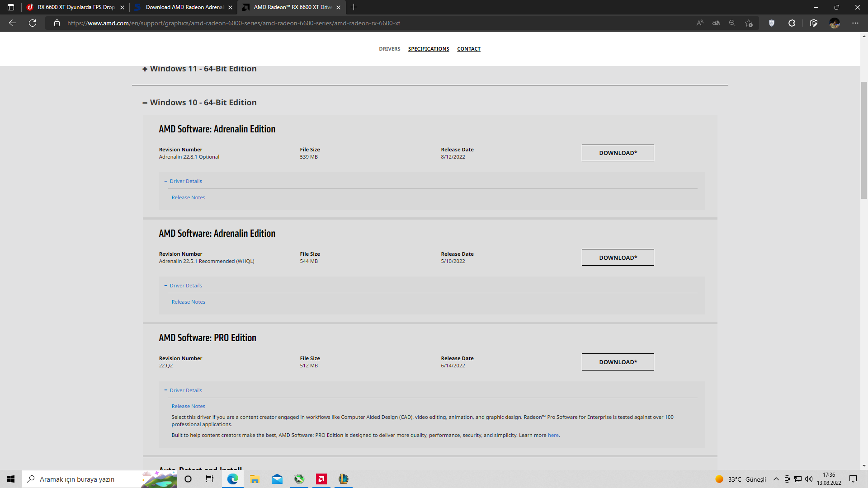Click the zoom out magnifier icon
The height and width of the screenshot is (488, 868).
(x=732, y=23)
